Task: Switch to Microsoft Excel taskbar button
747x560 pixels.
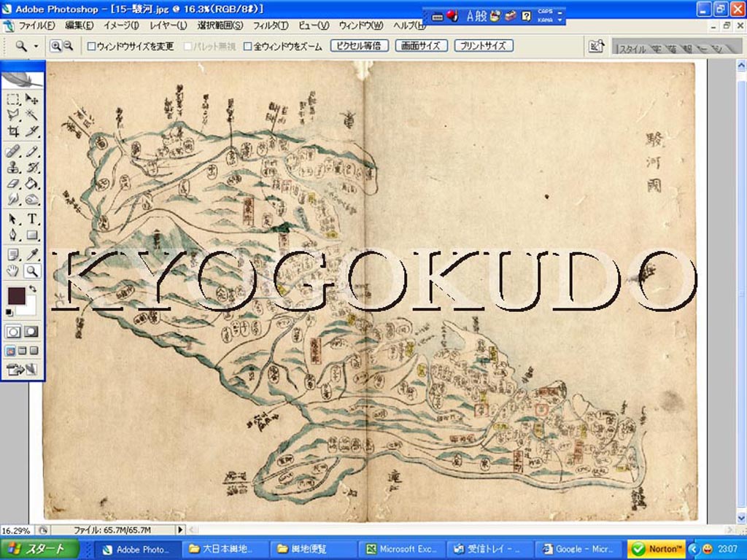Action: coord(401,550)
